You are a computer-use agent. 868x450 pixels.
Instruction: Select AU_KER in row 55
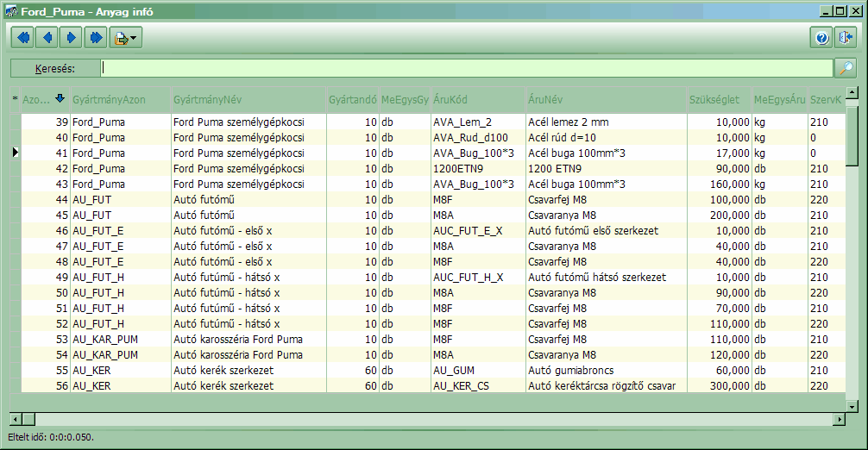pos(121,371)
